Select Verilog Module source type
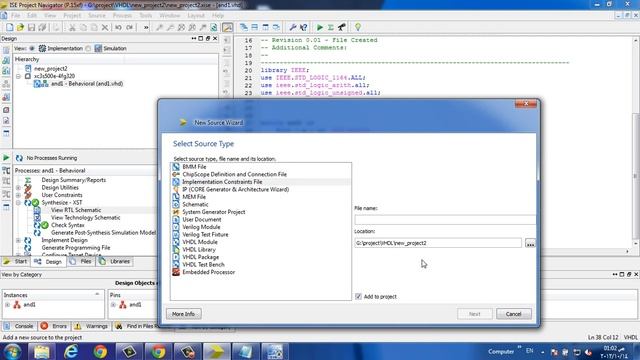Image resolution: width=640 pixels, height=360 pixels. pos(201,227)
